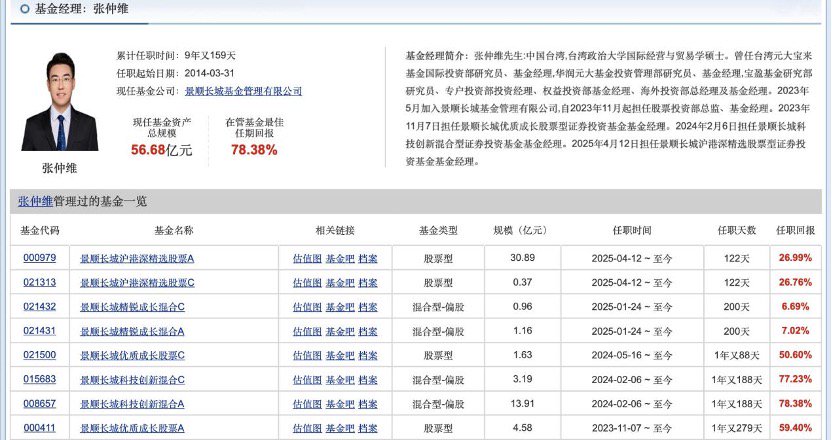The width and height of the screenshot is (832, 440).
Task: Open 基金吧 for fund 008657
Action: tap(340, 404)
